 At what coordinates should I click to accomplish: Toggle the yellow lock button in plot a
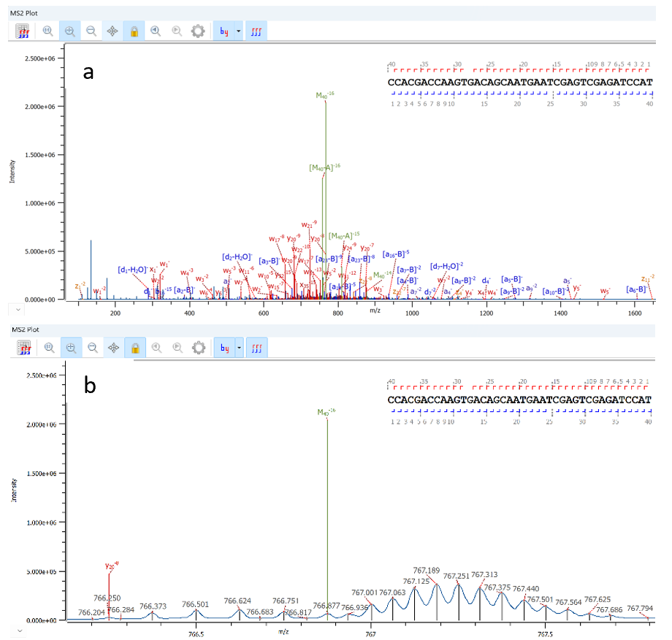(x=134, y=31)
